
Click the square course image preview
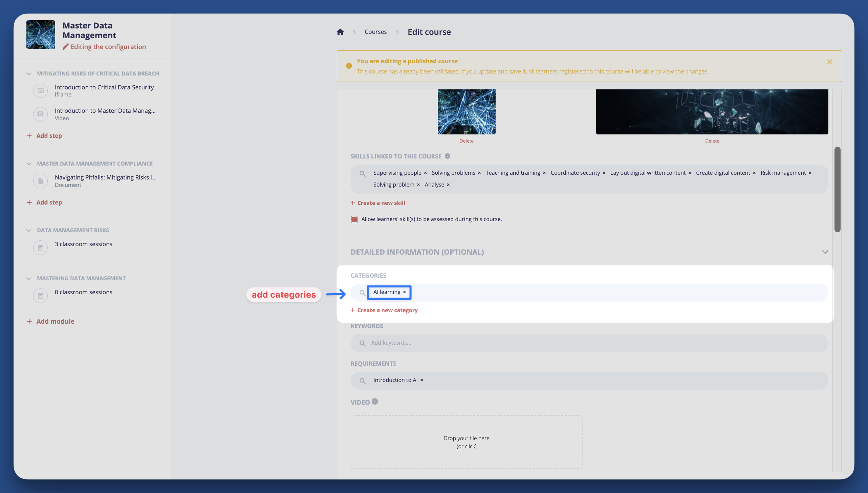pyautogui.click(x=466, y=112)
